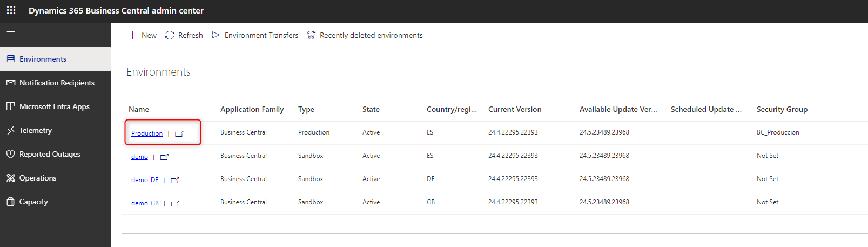Click Sandbox type in the demo_GB row

click(x=311, y=202)
